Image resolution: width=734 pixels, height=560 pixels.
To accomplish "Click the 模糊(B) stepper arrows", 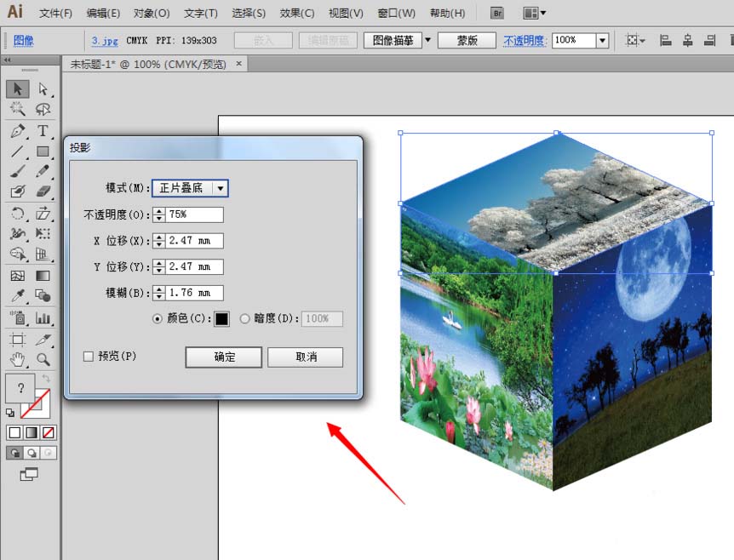I will (x=159, y=293).
